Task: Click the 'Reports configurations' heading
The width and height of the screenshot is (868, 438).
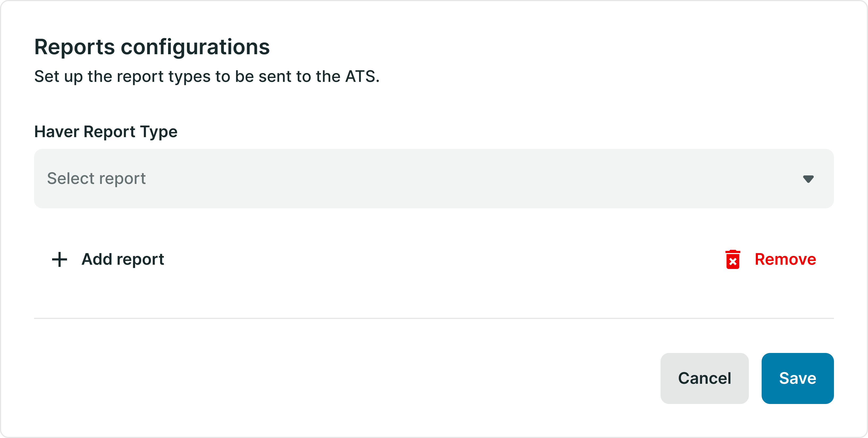Action: click(x=152, y=47)
